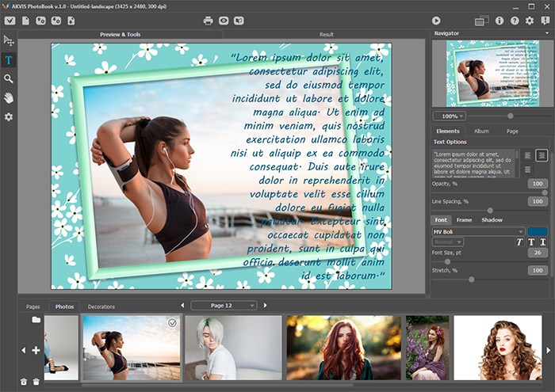
Task: Go to next page with right arrow
Action: (265, 306)
